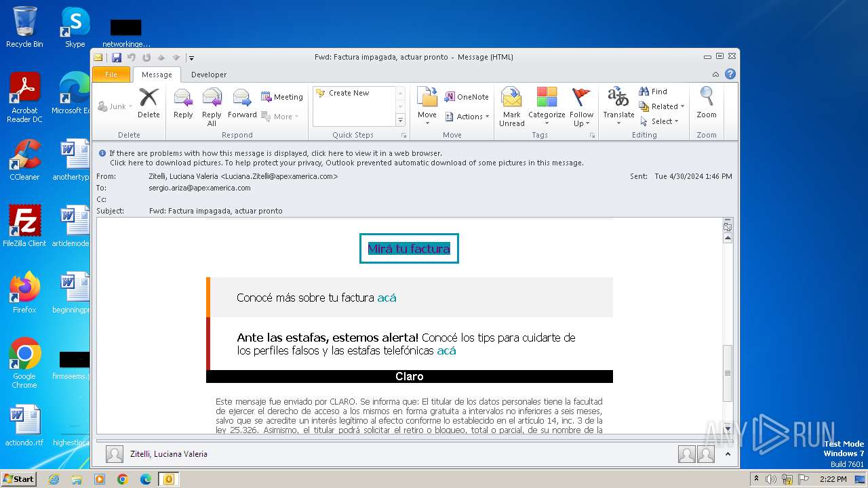868x488 pixels.
Task: Click recipient sergio.ariza@apexamerica.com
Action: click(200, 188)
